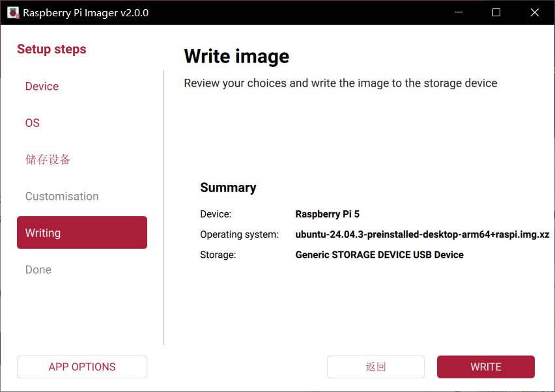Close the Raspberry Pi Imager window
555x392 pixels.
click(535, 12)
